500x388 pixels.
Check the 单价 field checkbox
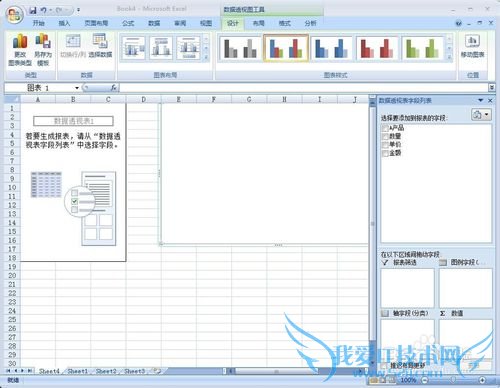[385, 145]
